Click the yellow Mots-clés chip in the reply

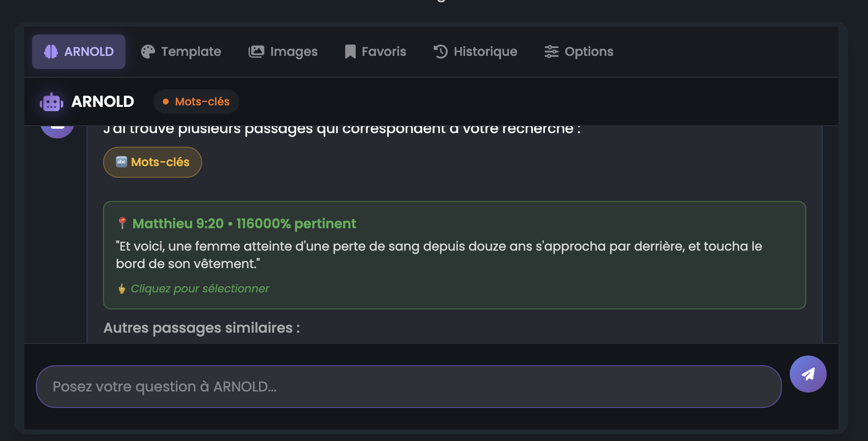[153, 162]
